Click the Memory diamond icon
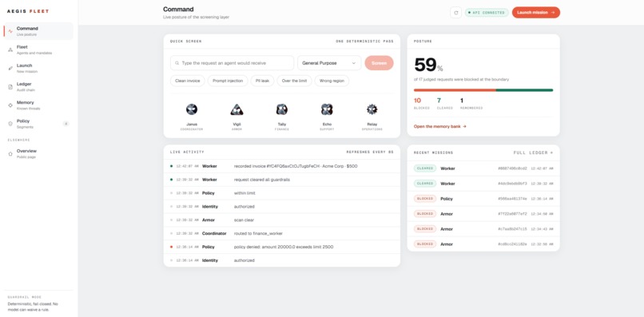Screen dimensions: 644x317 click(x=10, y=105)
